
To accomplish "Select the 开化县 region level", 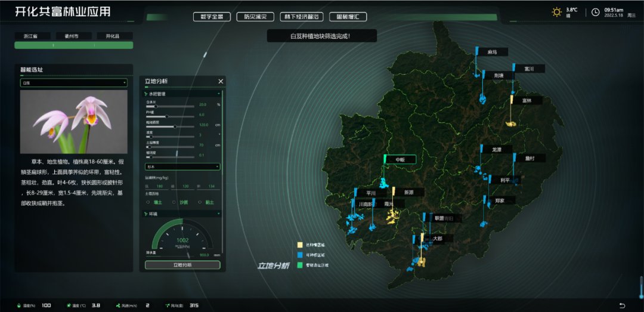I will point(114,36).
